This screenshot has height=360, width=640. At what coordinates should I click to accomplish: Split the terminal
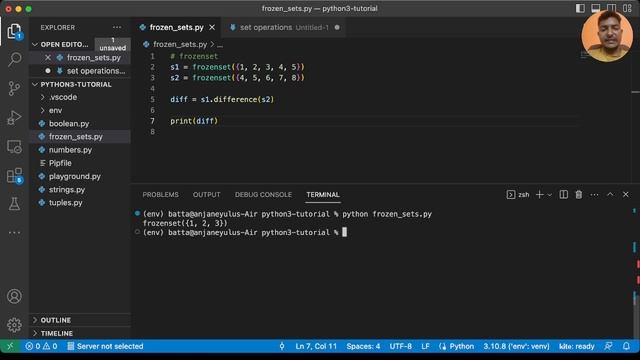[x=564, y=195]
